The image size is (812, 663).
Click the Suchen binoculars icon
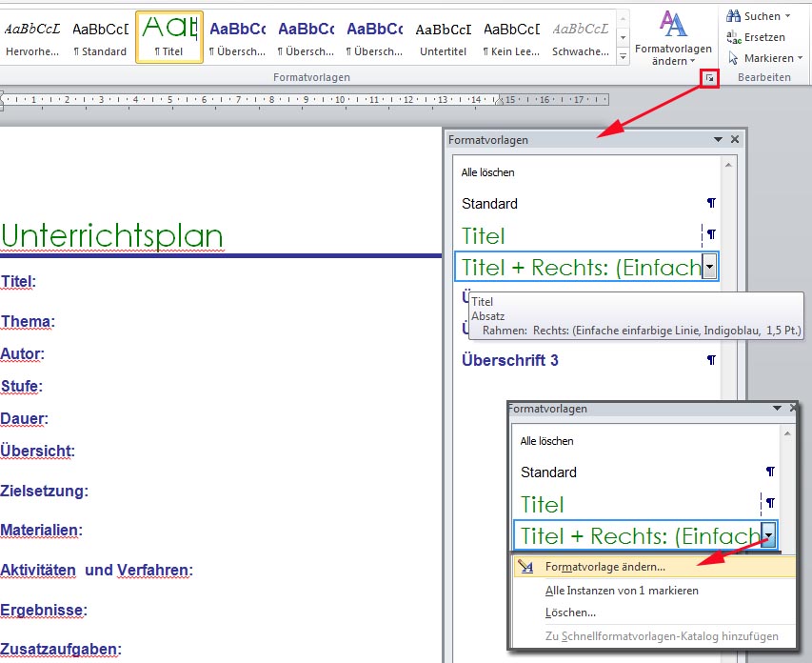point(735,14)
